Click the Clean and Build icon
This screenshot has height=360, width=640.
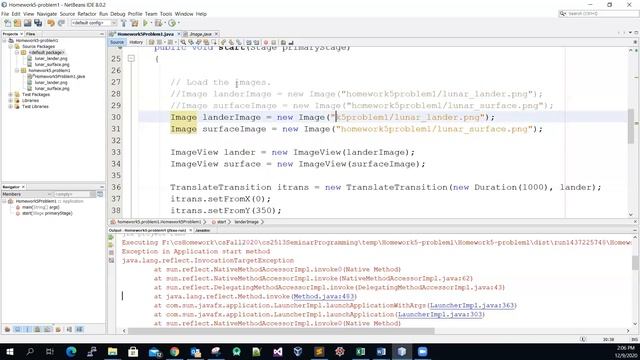pyautogui.click(x=134, y=23)
